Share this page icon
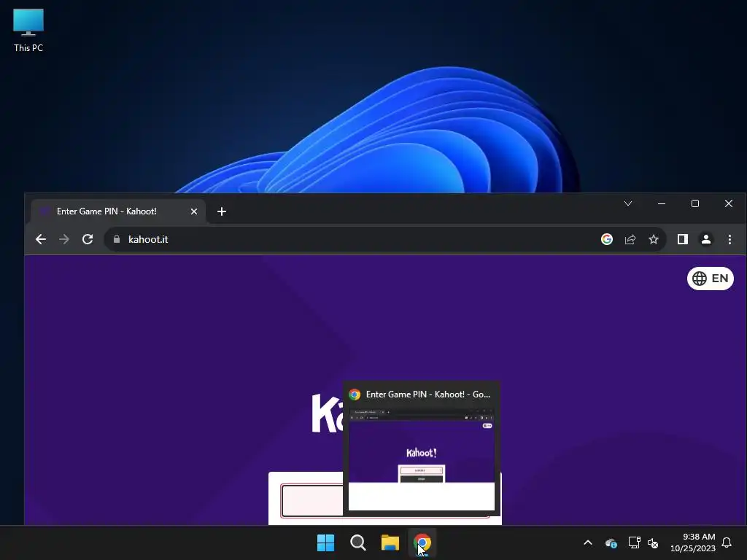The image size is (747, 560). (x=630, y=239)
